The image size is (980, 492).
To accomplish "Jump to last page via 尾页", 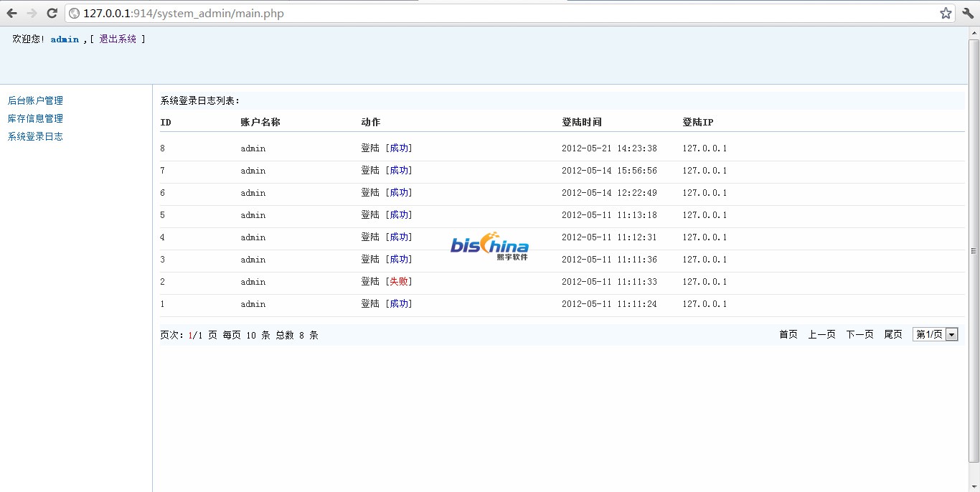I will [x=893, y=335].
